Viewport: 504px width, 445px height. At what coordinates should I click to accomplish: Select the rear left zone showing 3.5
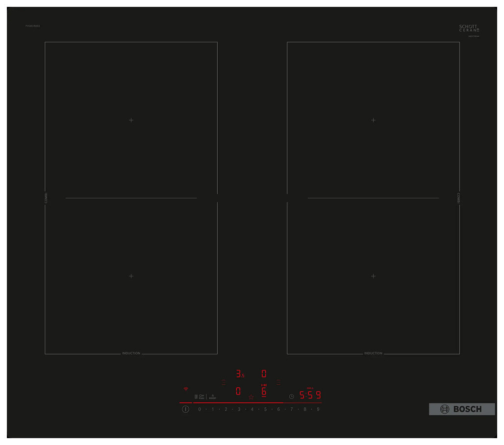[x=240, y=373]
